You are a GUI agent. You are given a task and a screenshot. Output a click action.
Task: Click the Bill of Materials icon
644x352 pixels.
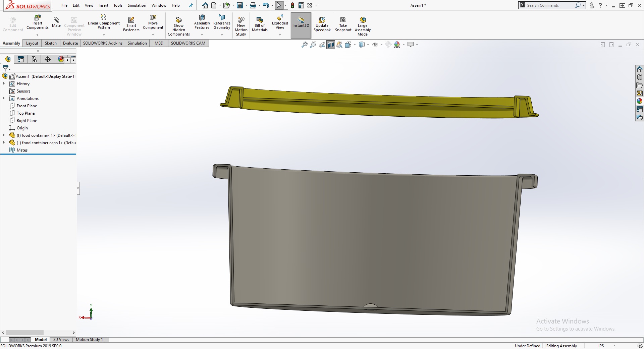click(260, 20)
